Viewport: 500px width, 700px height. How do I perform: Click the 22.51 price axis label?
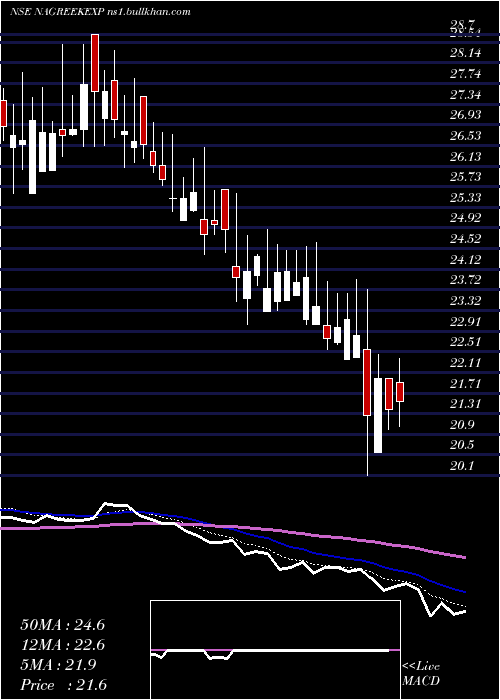pyautogui.click(x=466, y=342)
